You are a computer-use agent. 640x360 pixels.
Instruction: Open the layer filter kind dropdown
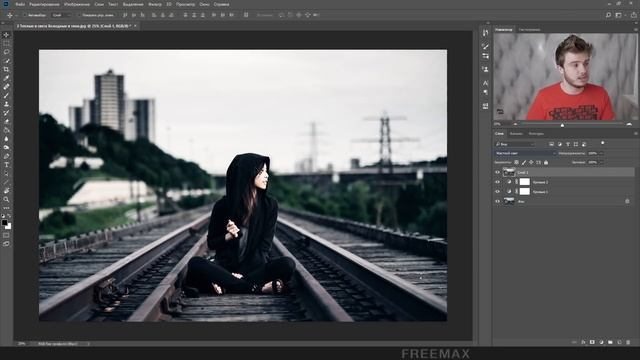point(515,144)
